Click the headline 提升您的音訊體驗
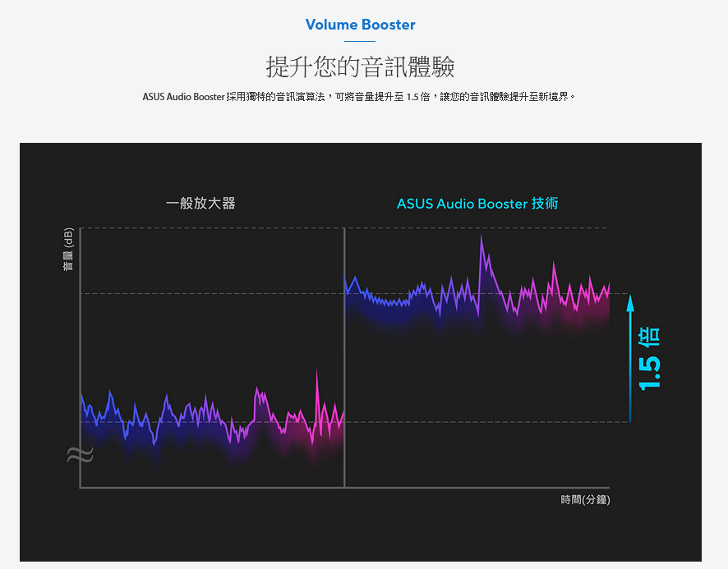 pos(360,67)
